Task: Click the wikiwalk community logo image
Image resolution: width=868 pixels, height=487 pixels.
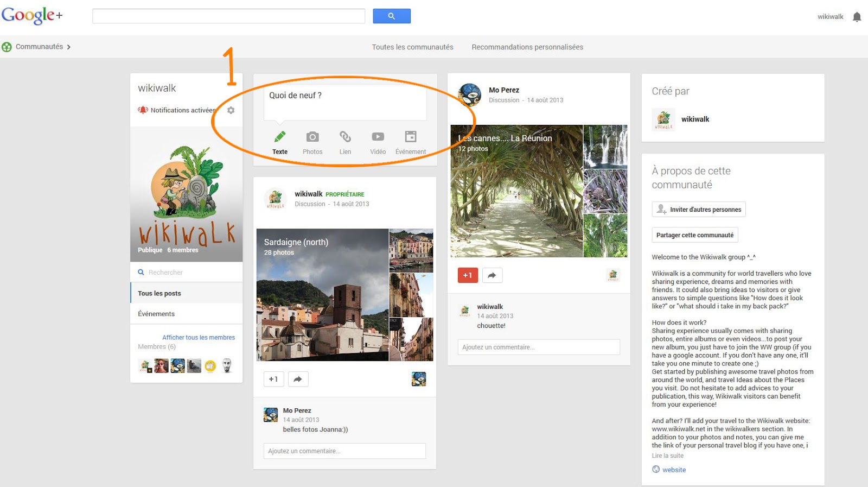Action: pyautogui.click(x=187, y=194)
